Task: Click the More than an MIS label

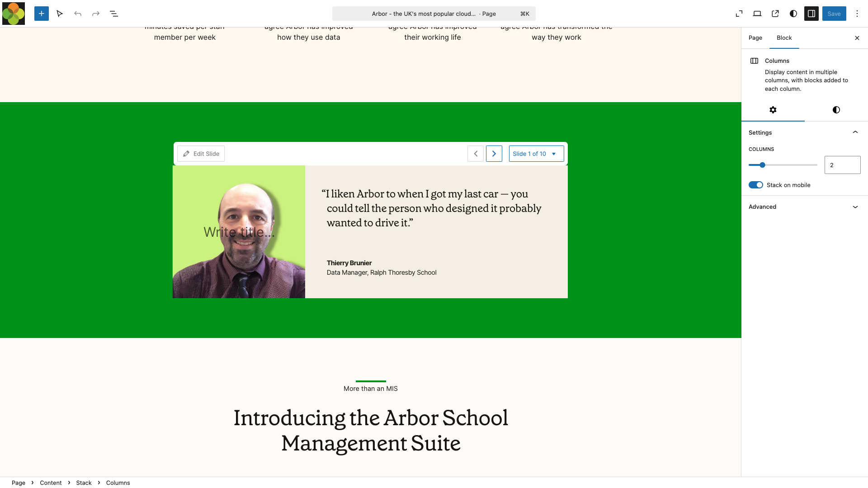Action: click(371, 389)
